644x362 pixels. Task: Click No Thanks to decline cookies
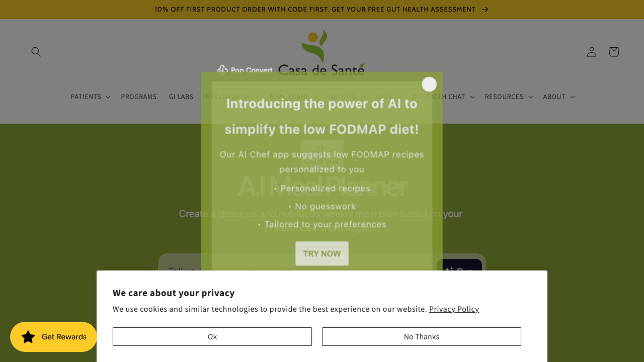pos(421,336)
